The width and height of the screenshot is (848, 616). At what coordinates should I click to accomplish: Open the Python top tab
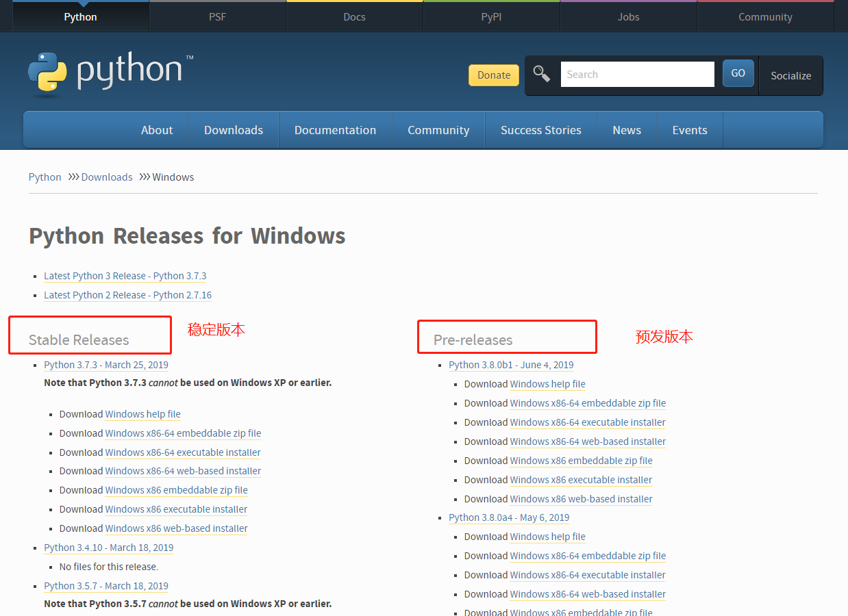[x=80, y=16]
